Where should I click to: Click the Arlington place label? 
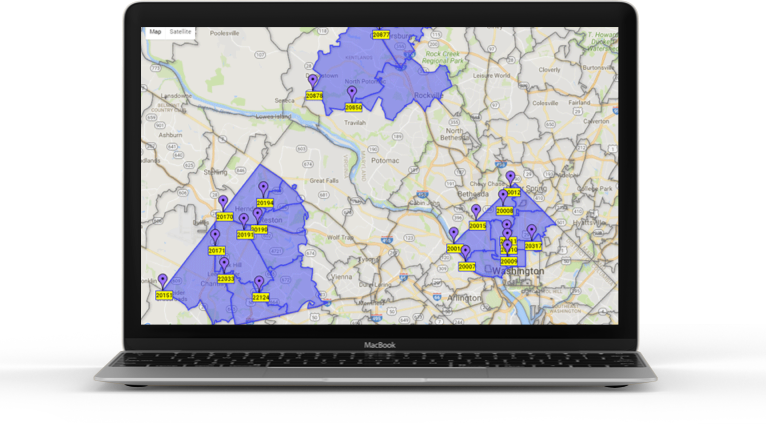464,297
